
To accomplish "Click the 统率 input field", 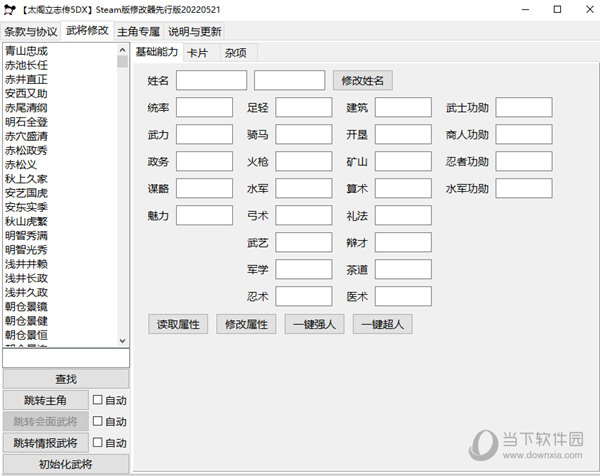I will coord(204,107).
